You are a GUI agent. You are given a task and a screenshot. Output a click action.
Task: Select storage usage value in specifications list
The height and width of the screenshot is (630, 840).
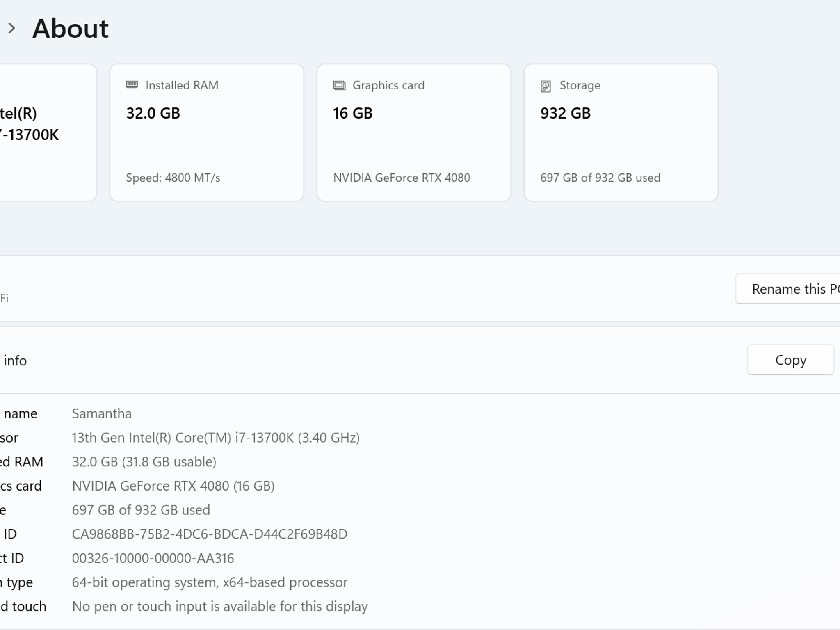[x=141, y=510]
